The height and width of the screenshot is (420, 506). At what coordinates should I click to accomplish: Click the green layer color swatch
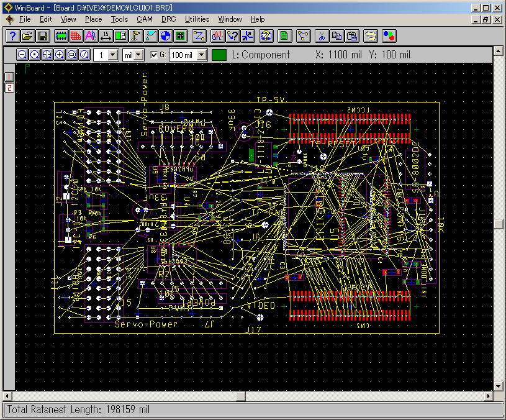(x=219, y=55)
